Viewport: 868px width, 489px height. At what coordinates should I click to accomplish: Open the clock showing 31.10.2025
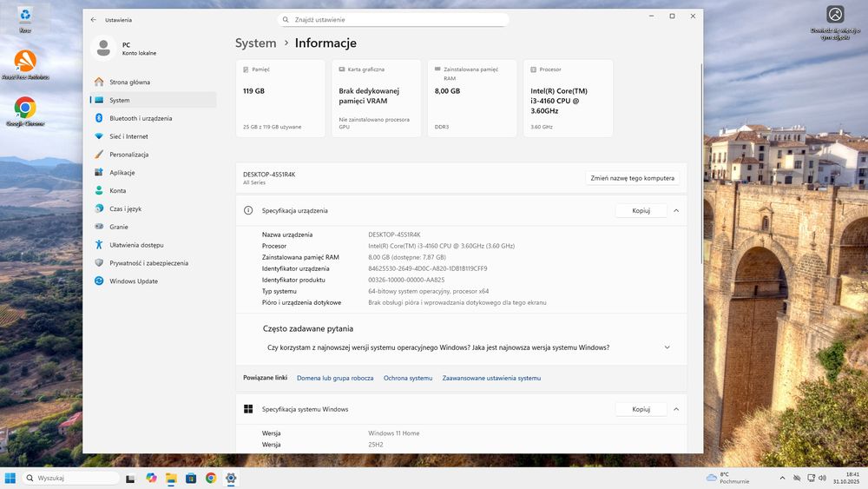click(x=847, y=478)
